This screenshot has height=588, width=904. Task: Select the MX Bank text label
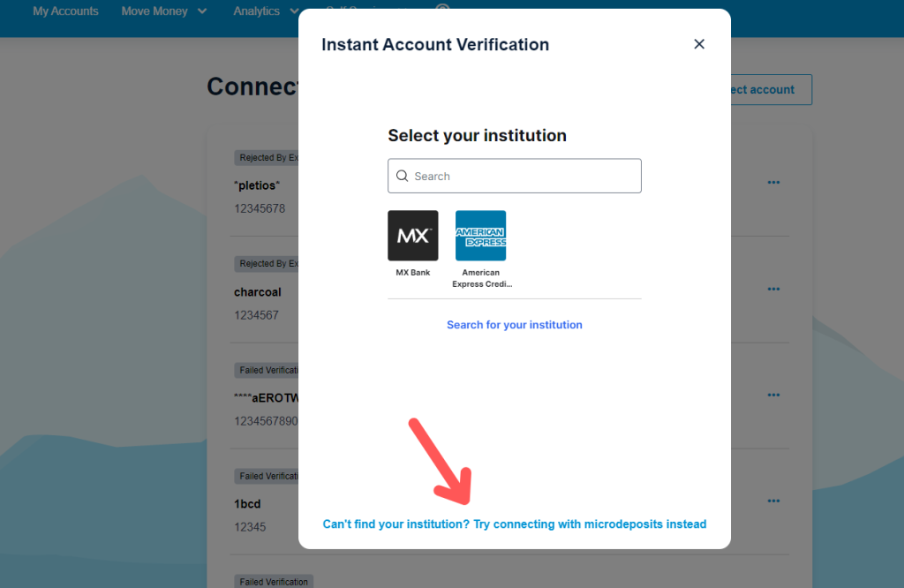(413, 273)
